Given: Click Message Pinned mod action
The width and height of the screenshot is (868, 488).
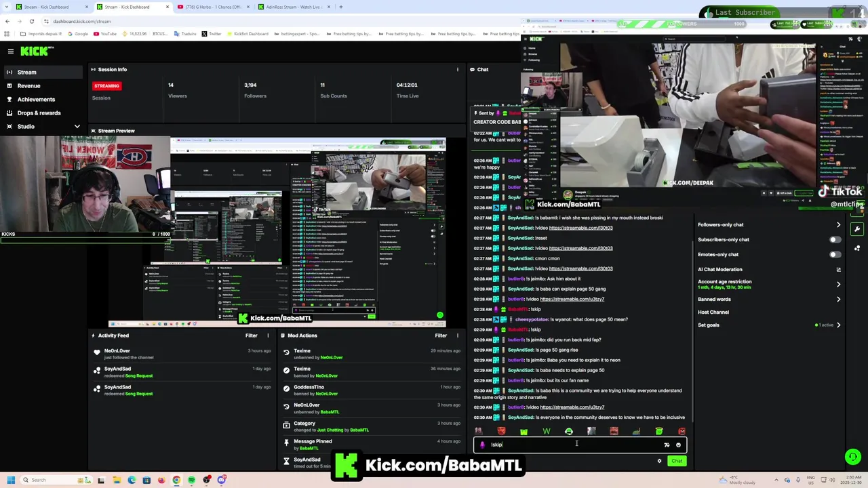Looking at the screenshot, I should pyautogui.click(x=313, y=441).
